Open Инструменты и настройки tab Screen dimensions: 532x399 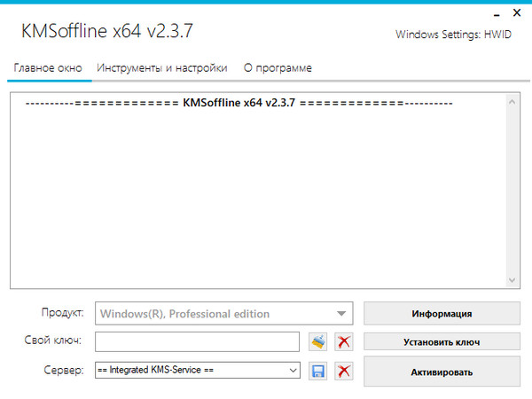162,68
